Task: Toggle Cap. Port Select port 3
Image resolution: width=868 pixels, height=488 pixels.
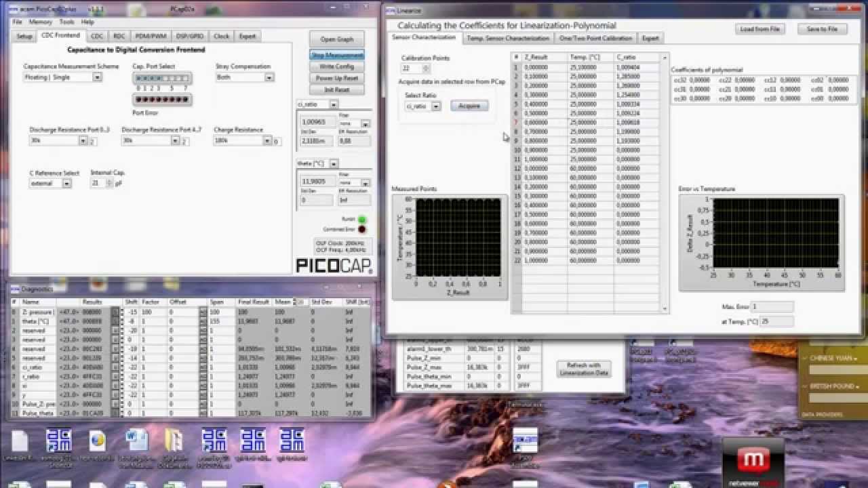Action: [159, 79]
